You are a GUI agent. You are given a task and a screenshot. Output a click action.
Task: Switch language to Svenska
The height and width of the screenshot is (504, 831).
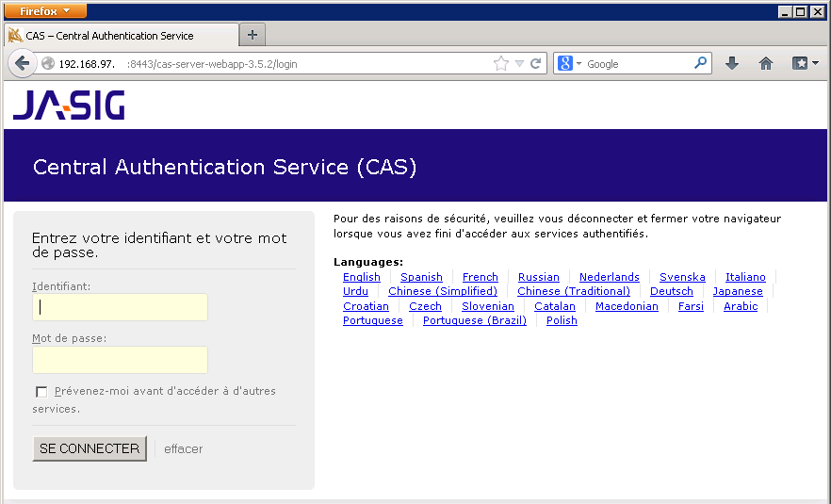[682, 277]
